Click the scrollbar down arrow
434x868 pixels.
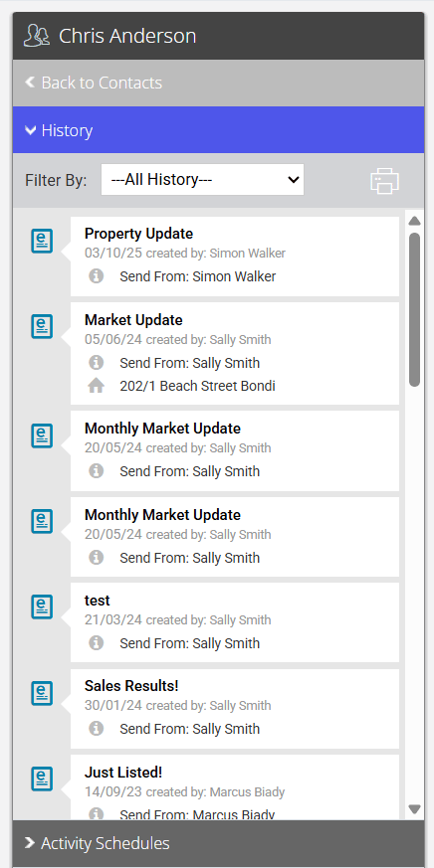[414, 809]
